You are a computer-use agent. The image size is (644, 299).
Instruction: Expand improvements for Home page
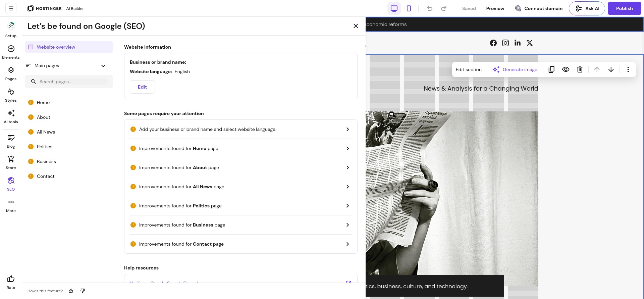241,148
